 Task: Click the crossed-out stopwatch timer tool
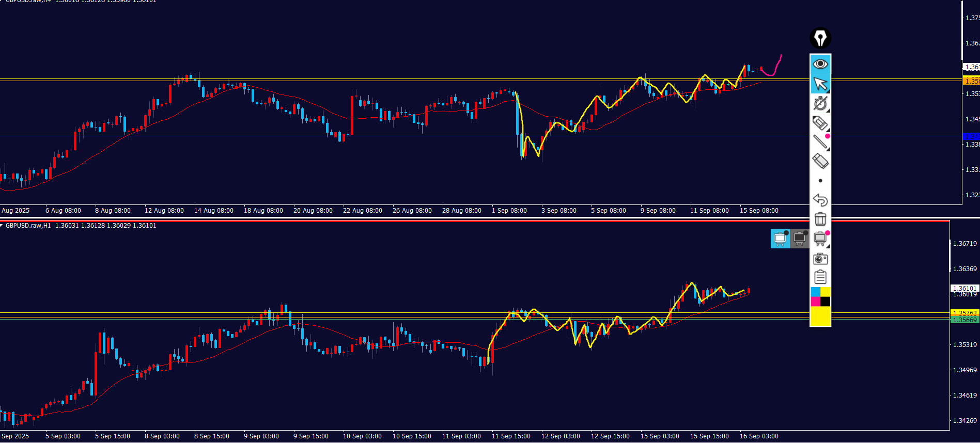click(820, 103)
